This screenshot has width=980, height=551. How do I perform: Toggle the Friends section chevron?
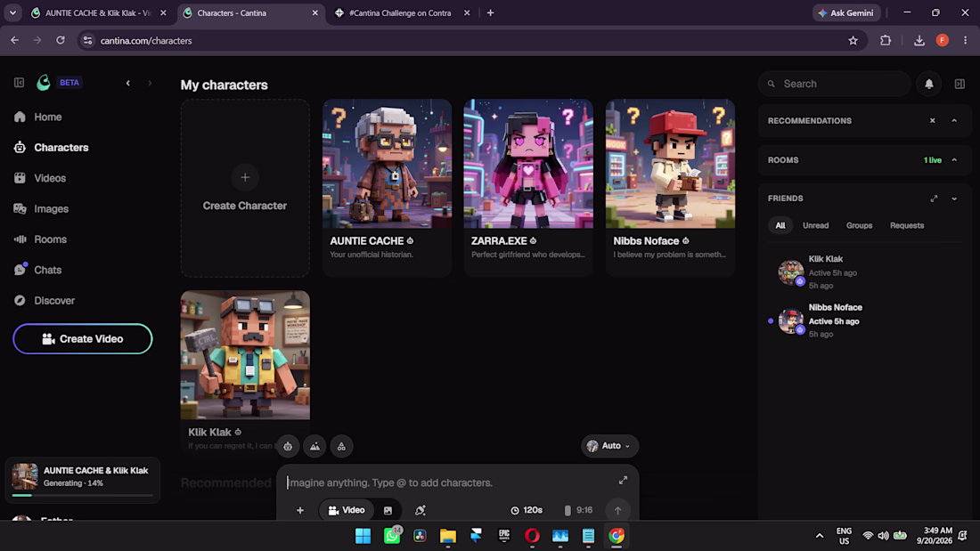pos(954,199)
